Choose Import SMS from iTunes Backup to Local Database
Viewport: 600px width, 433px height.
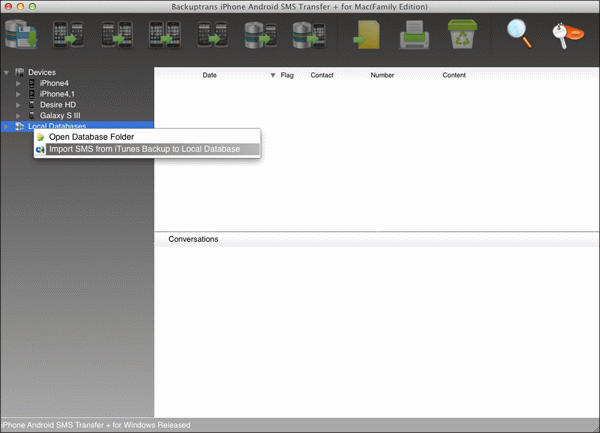point(147,149)
